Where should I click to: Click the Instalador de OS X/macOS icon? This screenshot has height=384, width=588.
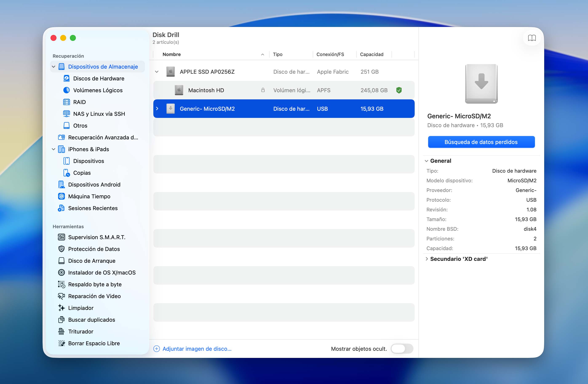click(x=61, y=273)
